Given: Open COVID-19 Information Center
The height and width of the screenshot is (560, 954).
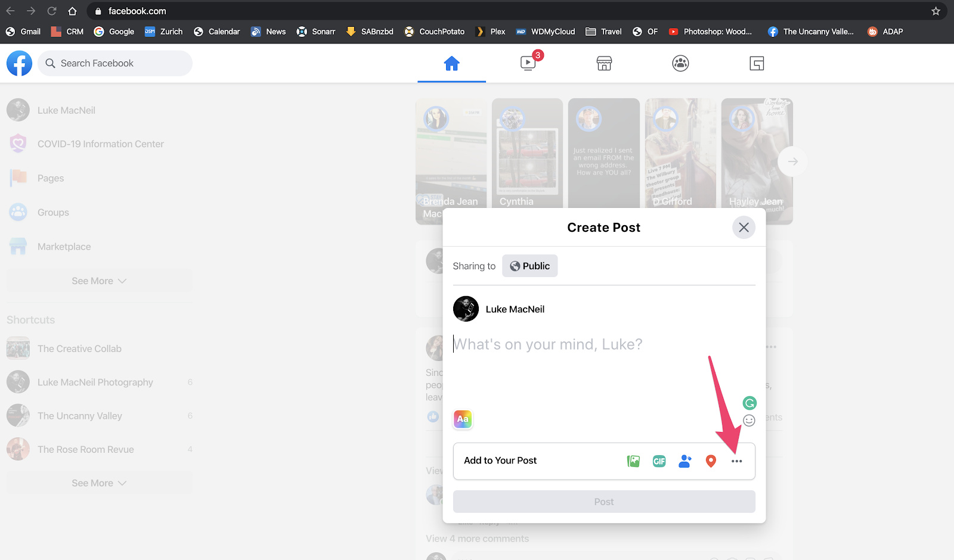Looking at the screenshot, I should 99,144.
